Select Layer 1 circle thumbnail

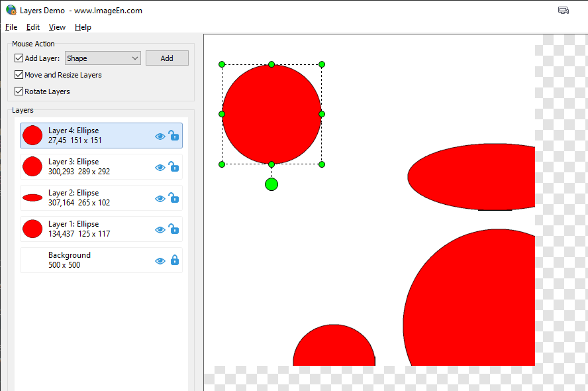[32, 229]
